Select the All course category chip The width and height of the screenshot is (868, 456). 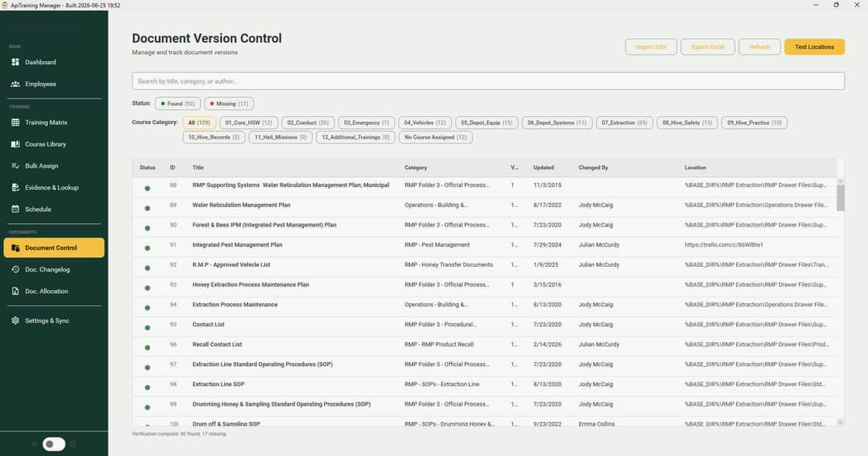click(x=199, y=123)
